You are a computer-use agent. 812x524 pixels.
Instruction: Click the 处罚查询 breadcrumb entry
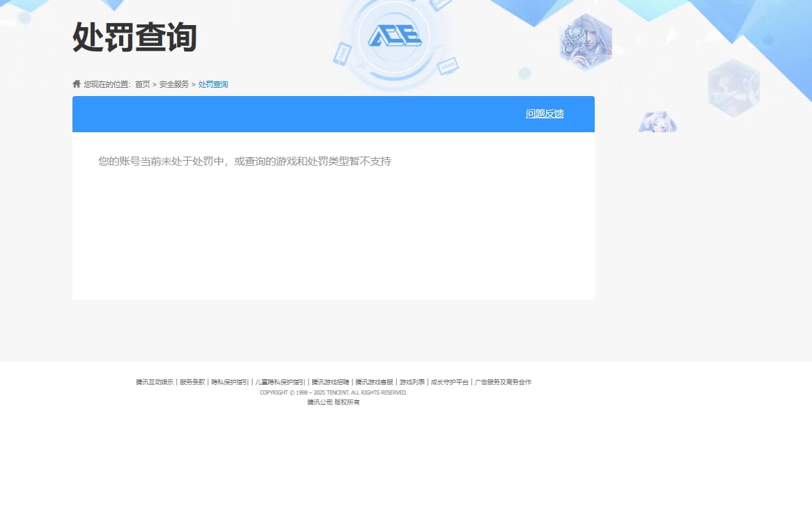click(213, 84)
